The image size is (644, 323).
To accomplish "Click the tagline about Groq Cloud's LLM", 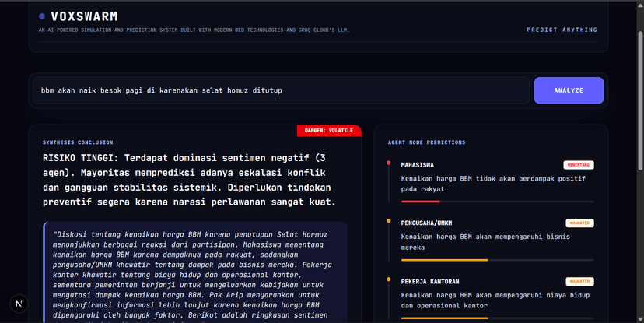I will pos(194,30).
